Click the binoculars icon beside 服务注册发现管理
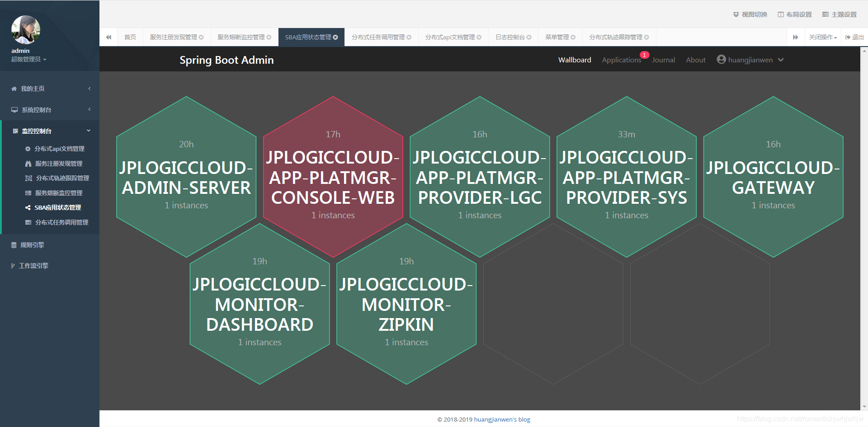Image resolution: width=868 pixels, height=427 pixels. 28,164
